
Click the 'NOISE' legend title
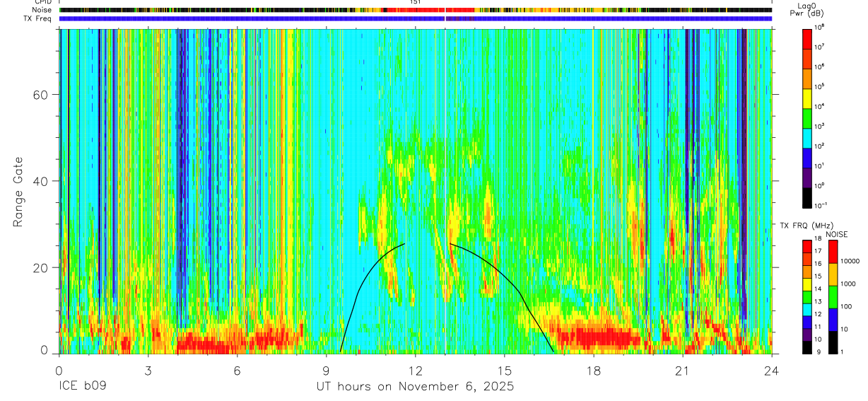coord(836,234)
